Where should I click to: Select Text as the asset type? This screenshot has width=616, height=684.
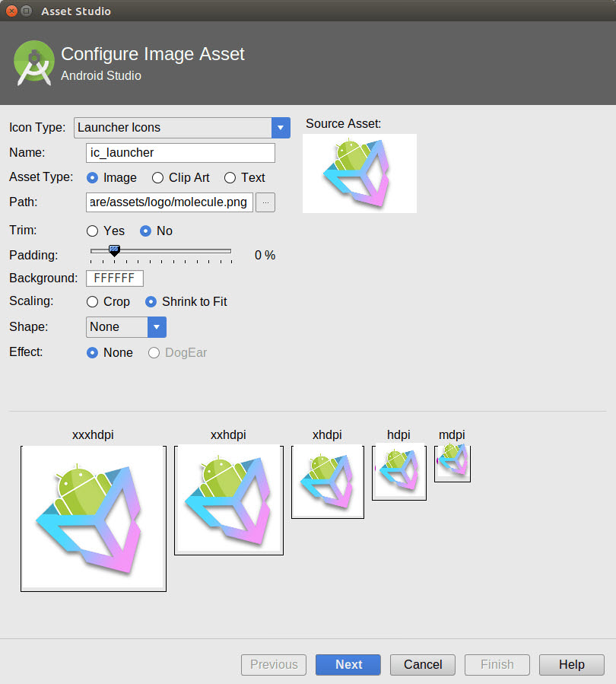[231, 177]
